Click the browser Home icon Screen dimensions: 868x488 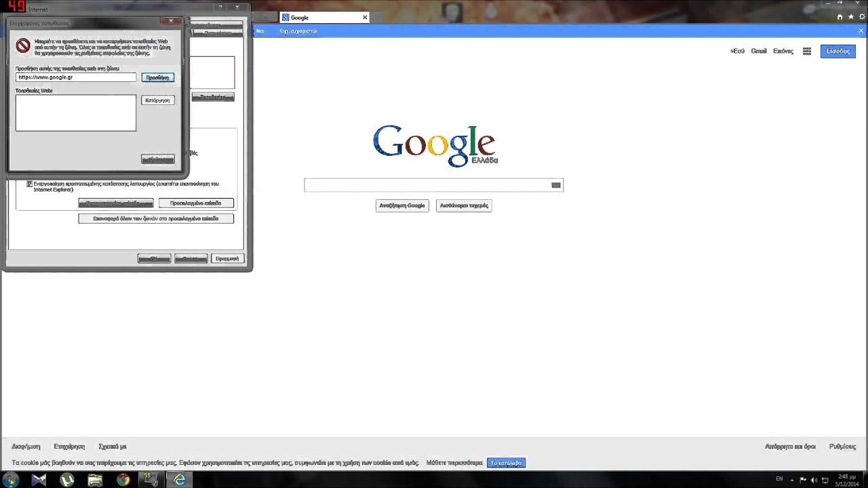click(840, 17)
